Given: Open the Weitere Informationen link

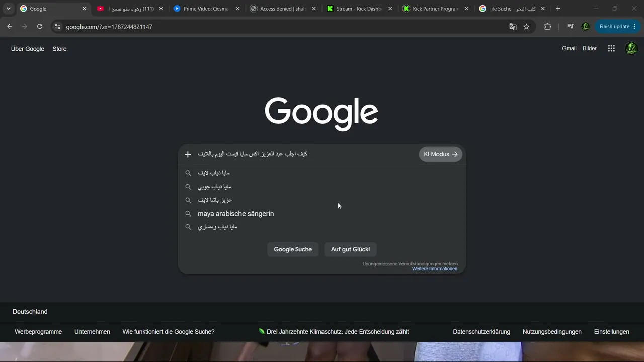Looking at the screenshot, I should coord(435,269).
